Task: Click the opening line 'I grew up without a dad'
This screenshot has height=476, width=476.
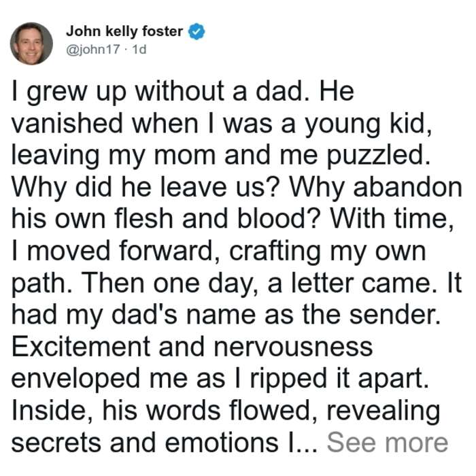Action: pos(158,91)
